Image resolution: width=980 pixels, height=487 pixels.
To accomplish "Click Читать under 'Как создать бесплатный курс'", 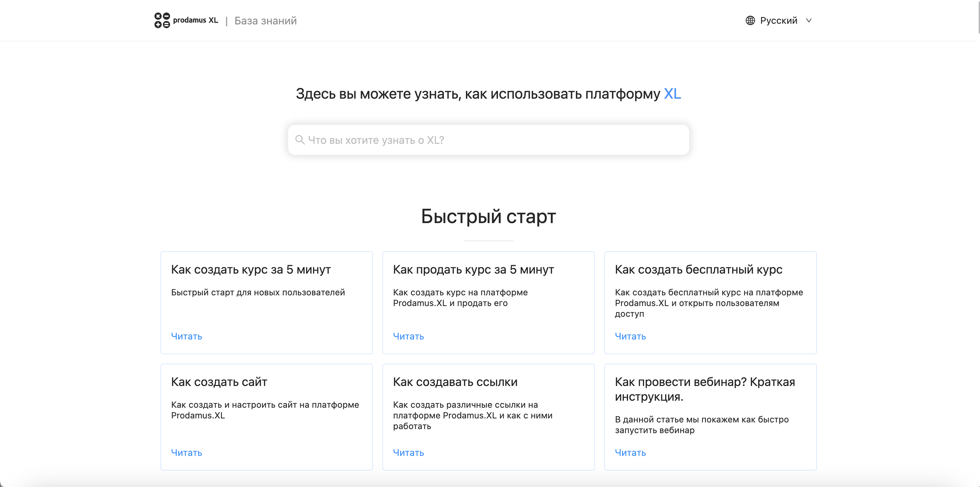I will tap(630, 336).
